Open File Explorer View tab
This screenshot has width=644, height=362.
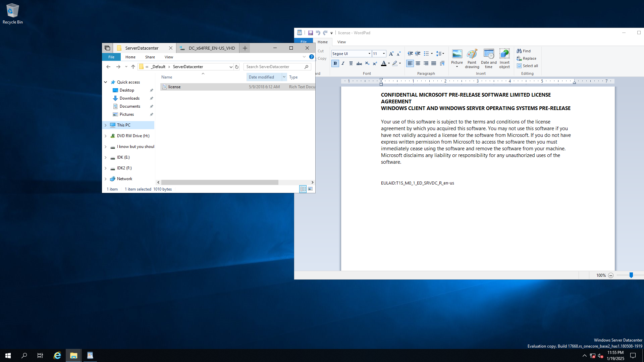(169, 57)
